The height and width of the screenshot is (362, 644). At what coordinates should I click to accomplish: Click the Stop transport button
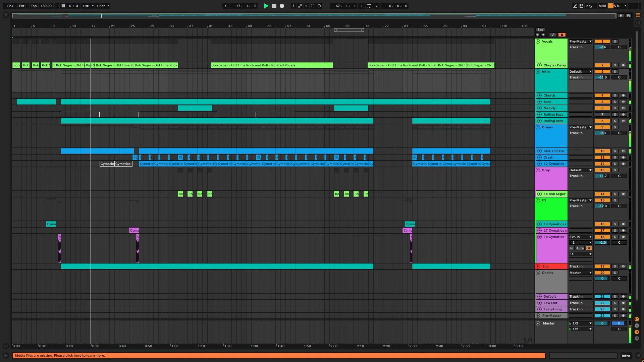click(x=274, y=6)
